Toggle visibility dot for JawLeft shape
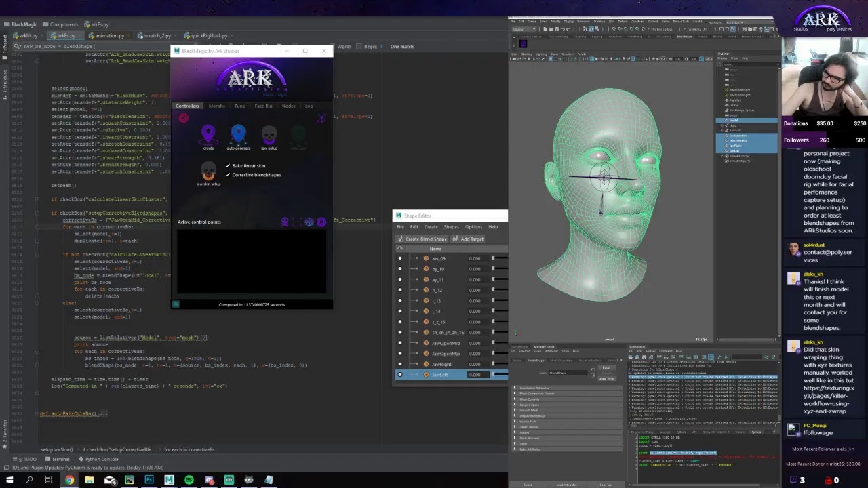This screenshot has width=868, height=488. (x=399, y=375)
